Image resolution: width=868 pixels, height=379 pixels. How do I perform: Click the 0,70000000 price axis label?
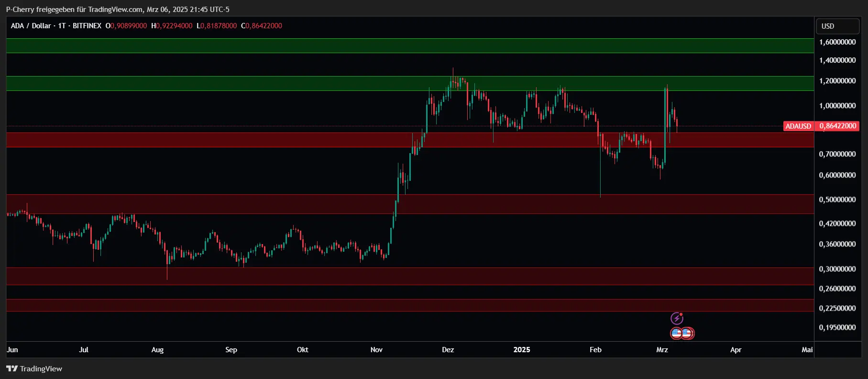[837, 154]
